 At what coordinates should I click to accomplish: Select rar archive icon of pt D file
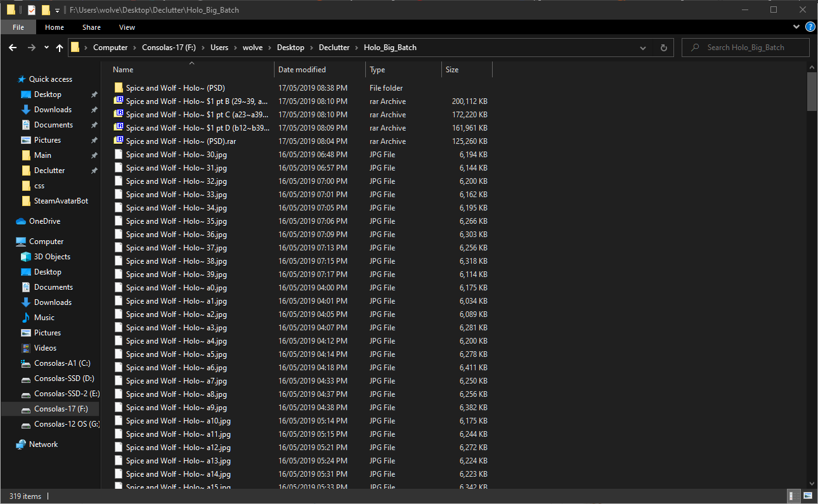(x=118, y=128)
